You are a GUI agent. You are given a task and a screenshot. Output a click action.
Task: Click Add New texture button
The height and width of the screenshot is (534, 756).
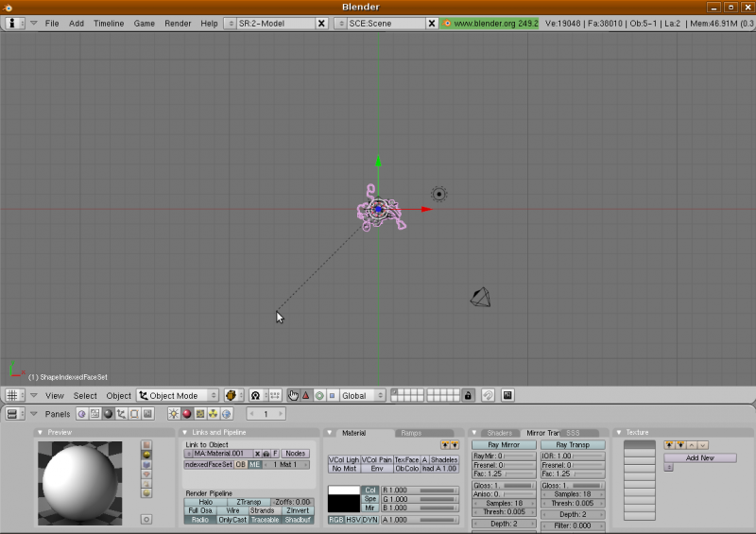pyautogui.click(x=699, y=457)
